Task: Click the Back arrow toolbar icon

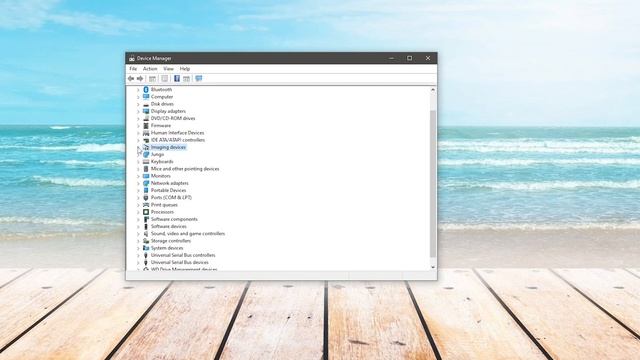Action: (131, 78)
